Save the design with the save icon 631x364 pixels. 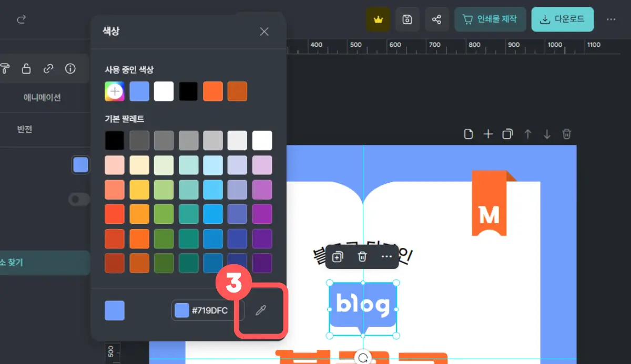(407, 19)
